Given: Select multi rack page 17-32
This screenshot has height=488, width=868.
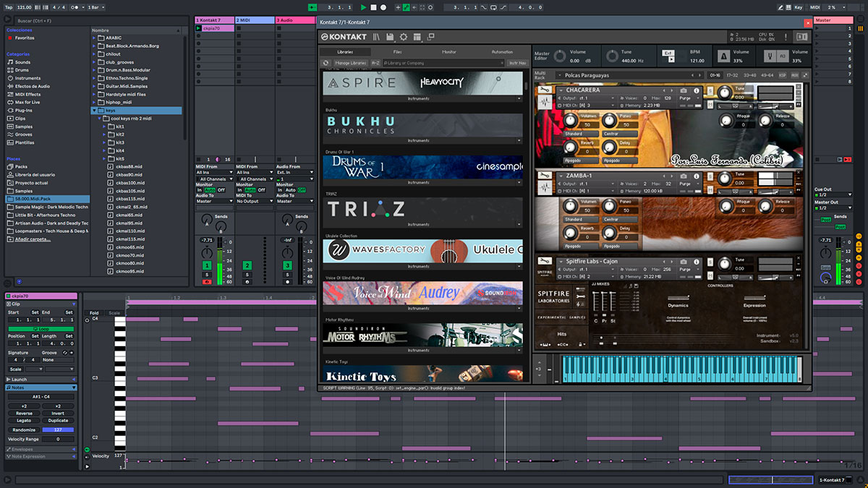Looking at the screenshot, I should pos(732,75).
